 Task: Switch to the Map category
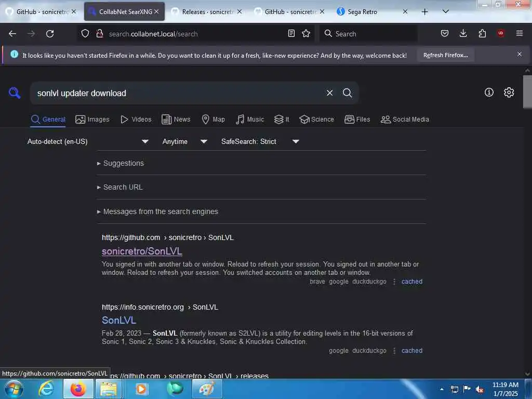point(213,119)
